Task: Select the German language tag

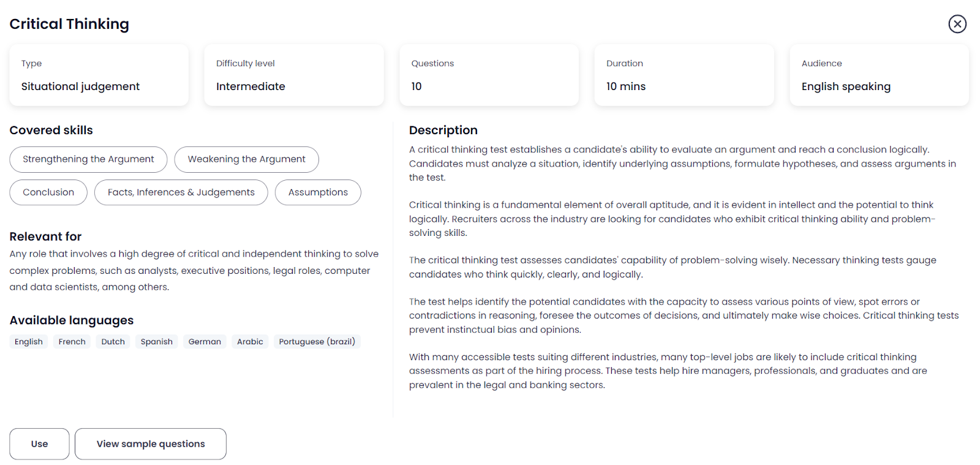Action: click(x=205, y=341)
